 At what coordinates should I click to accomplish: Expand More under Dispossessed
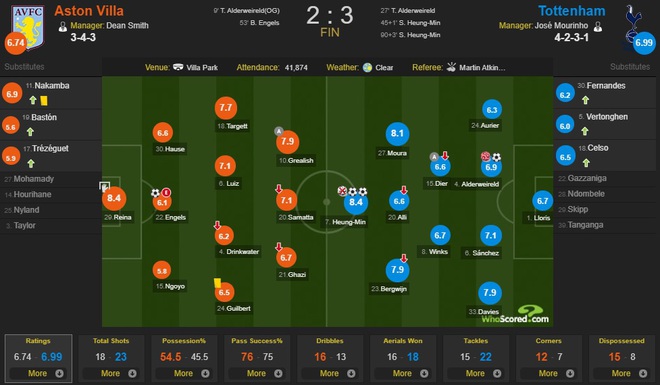click(x=621, y=373)
